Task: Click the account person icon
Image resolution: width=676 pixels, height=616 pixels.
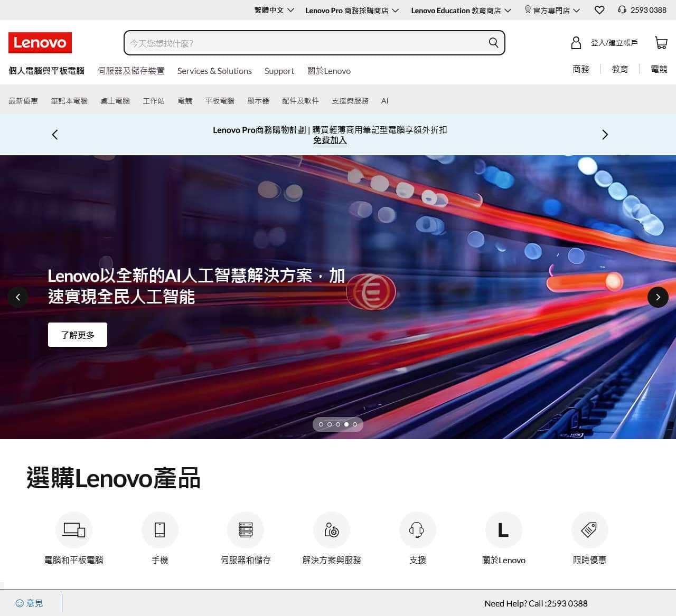Action: (576, 43)
